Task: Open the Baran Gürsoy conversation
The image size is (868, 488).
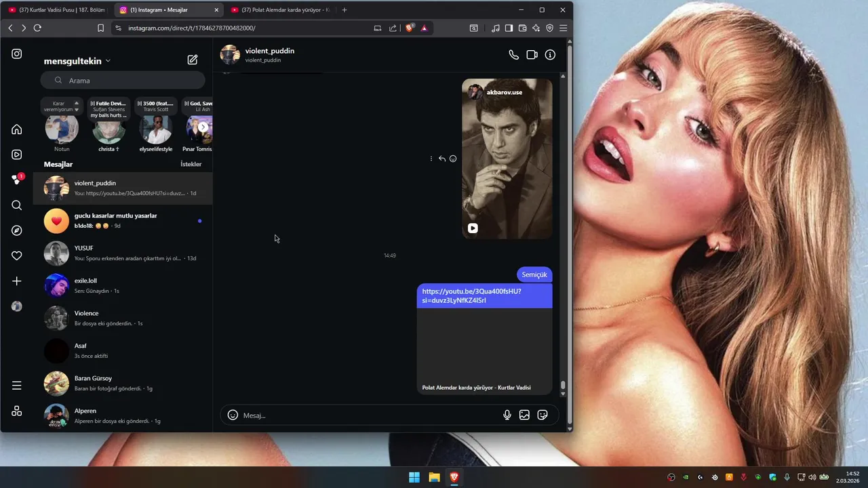Action: [x=123, y=383]
